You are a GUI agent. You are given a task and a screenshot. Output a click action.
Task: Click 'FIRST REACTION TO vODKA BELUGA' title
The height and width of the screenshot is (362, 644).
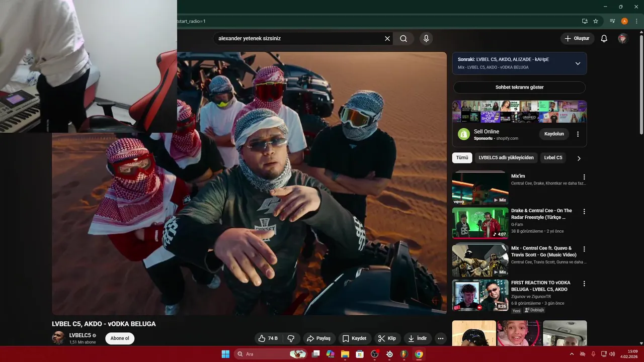[540, 286]
